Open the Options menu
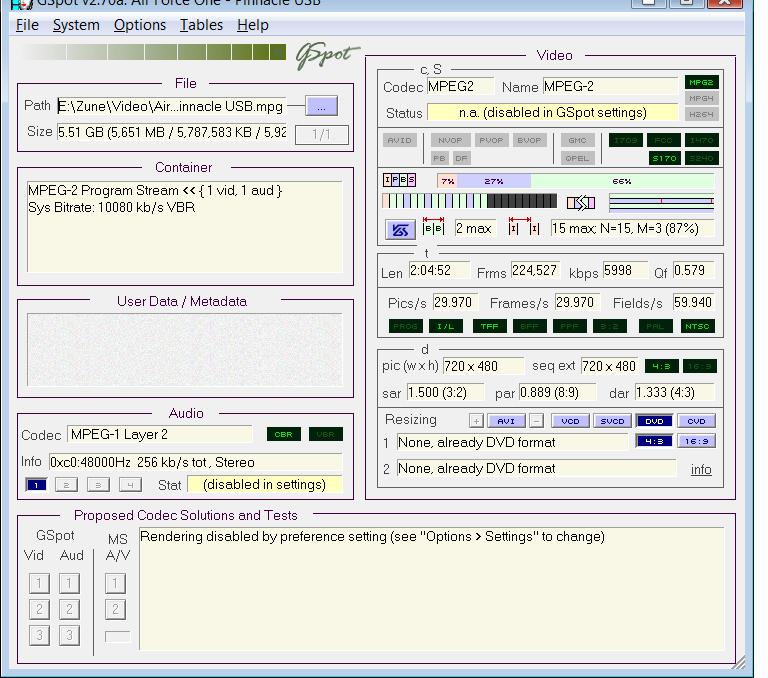 coord(139,25)
